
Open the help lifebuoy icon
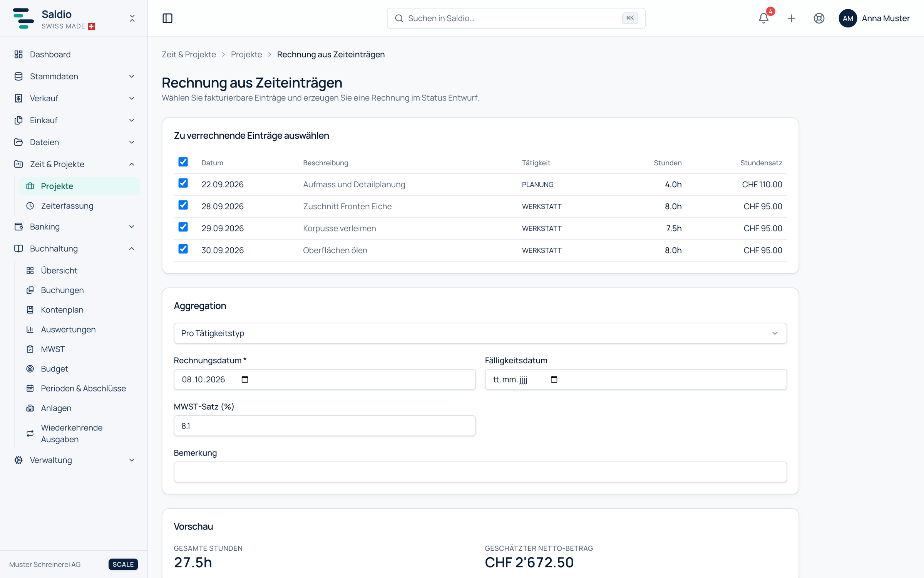pyautogui.click(x=819, y=18)
